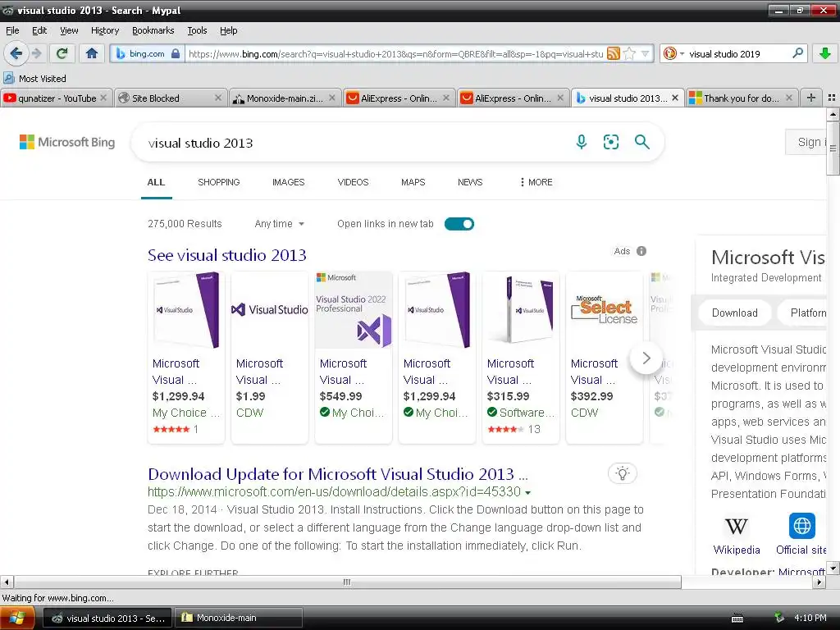Viewport: 840px width, 630px height.
Task: Switch to VIDEOS results
Action: tap(353, 182)
